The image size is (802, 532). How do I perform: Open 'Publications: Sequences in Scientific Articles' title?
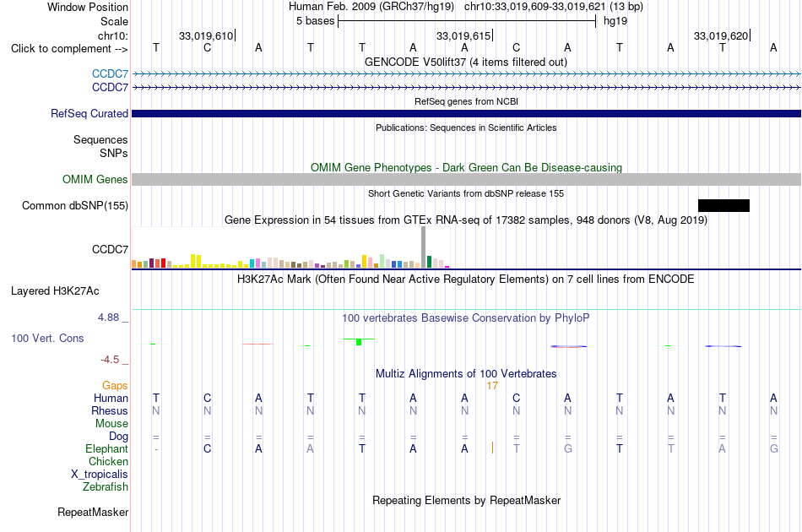(x=466, y=128)
